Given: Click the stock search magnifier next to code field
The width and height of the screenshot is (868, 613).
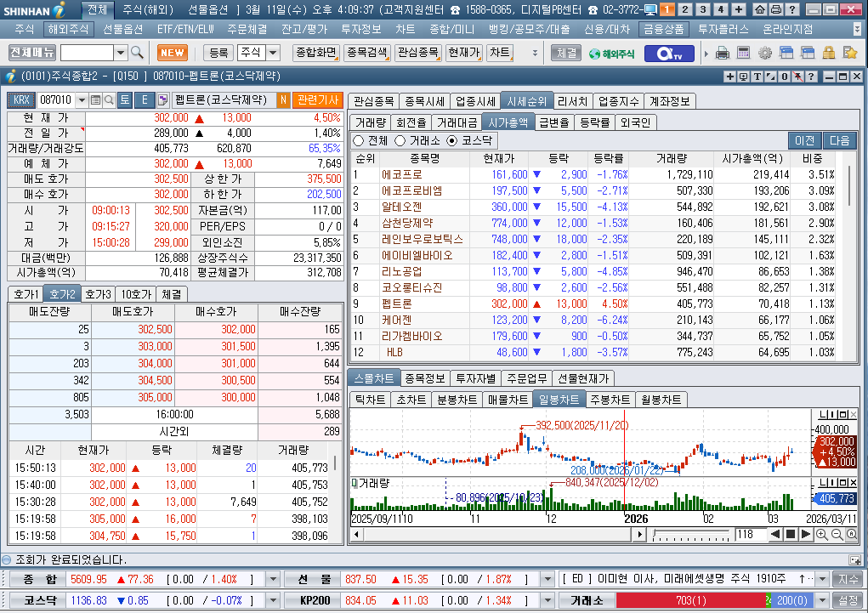Looking at the screenshot, I should [110, 99].
